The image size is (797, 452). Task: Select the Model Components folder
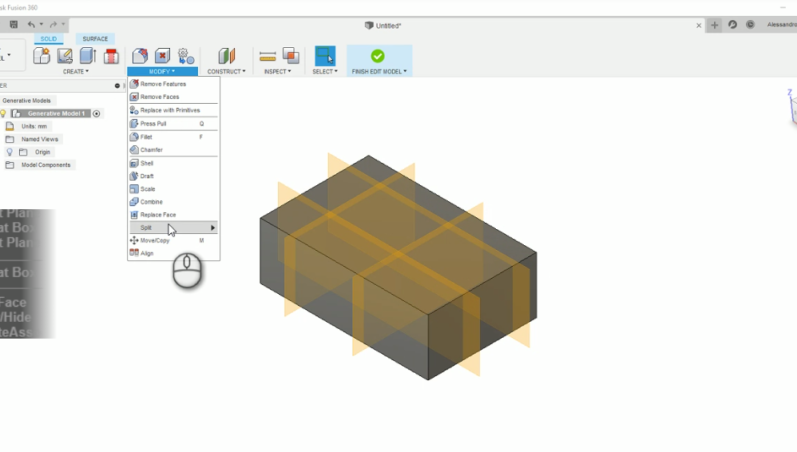coord(46,165)
